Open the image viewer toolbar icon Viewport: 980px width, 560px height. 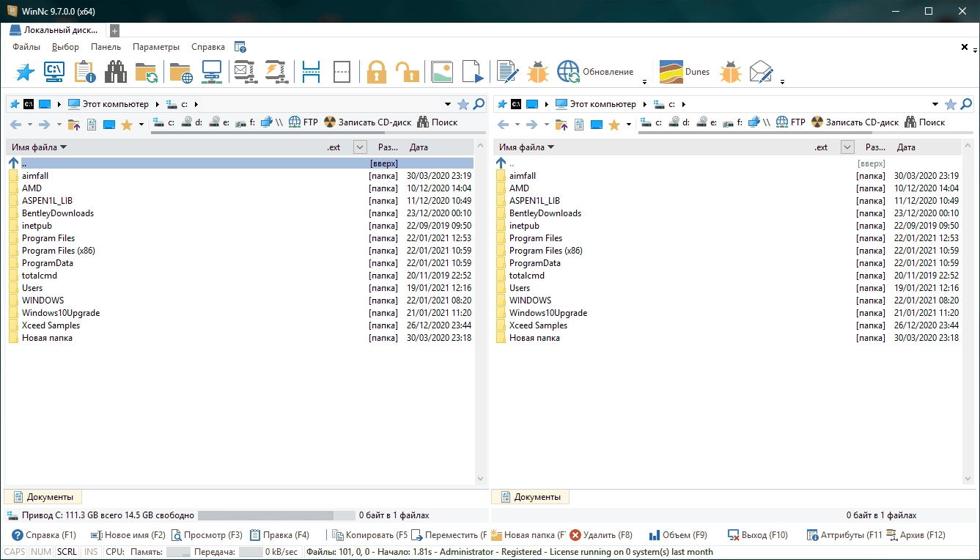(442, 72)
